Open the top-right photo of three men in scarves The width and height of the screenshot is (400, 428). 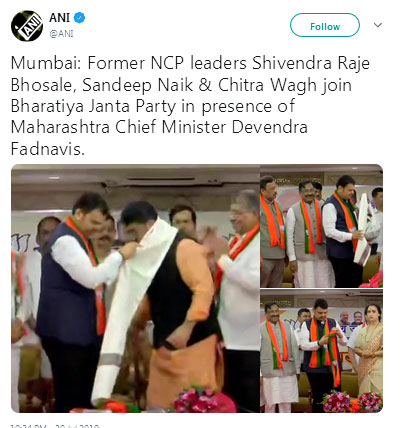click(x=322, y=226)
